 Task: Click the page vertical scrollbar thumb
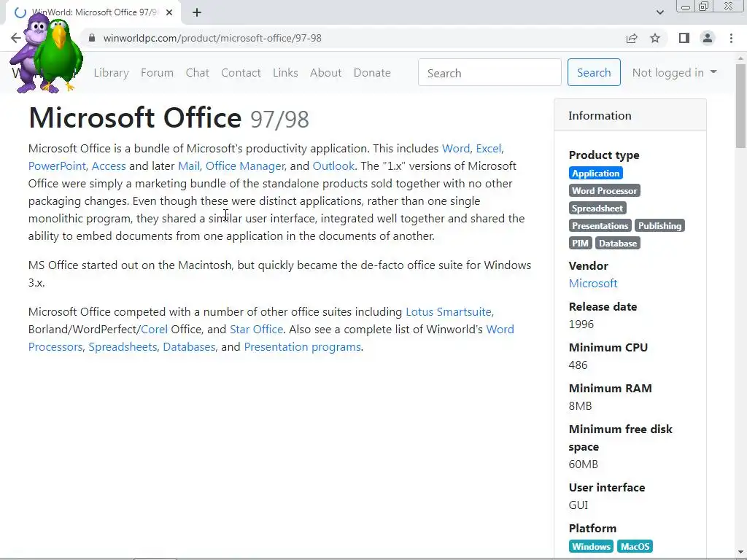click(740, 106)
